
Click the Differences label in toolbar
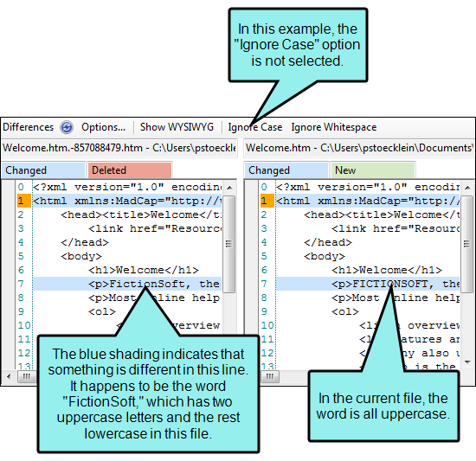point(29,127)
